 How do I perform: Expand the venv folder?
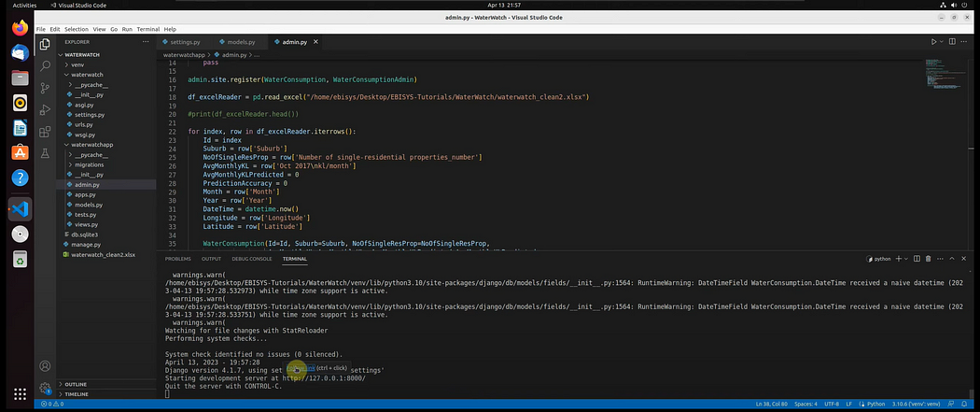tap(77, 64)
